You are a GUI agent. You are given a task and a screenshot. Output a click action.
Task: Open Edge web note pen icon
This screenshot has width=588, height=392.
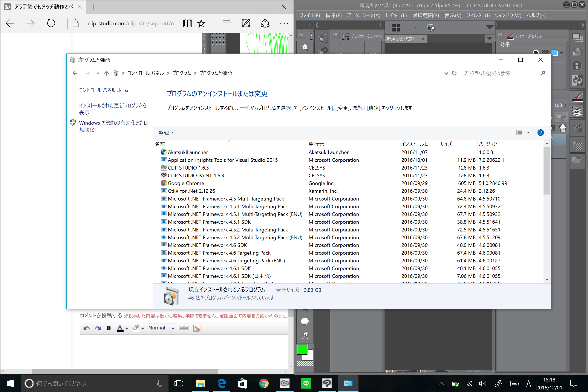pyautogui.click(x=246, y=23)
